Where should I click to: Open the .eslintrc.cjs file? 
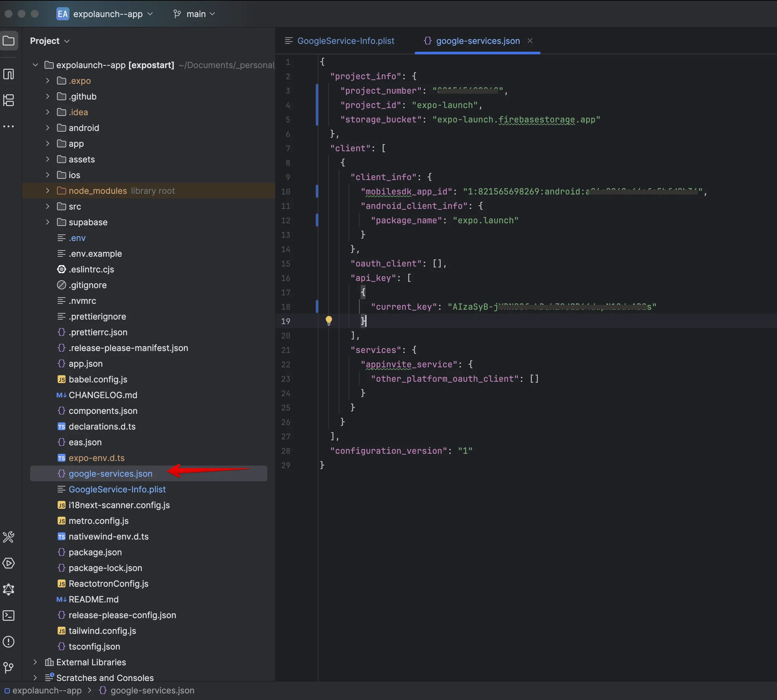[92, 269]
